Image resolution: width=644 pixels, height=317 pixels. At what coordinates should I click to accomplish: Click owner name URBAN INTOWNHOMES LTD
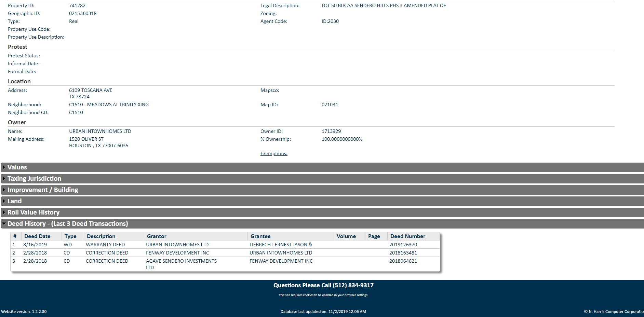click(x=100, y=131)
